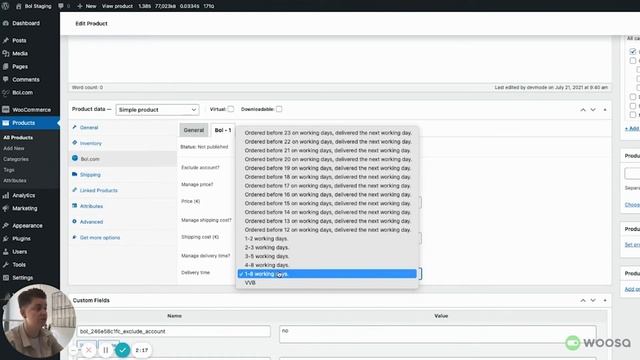Click the New content button in admin bar
640x360 pixels.
pos(87,6)
